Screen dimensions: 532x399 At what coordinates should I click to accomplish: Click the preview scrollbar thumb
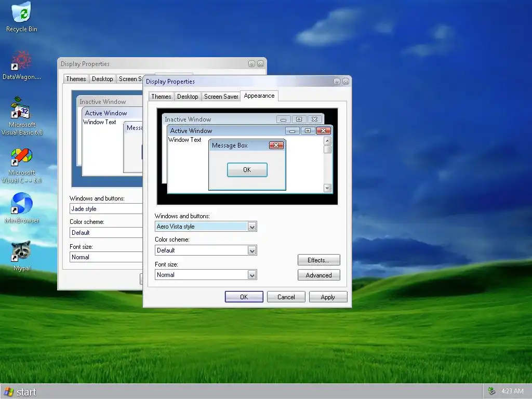pyautogui.click(x=327, y=149)
